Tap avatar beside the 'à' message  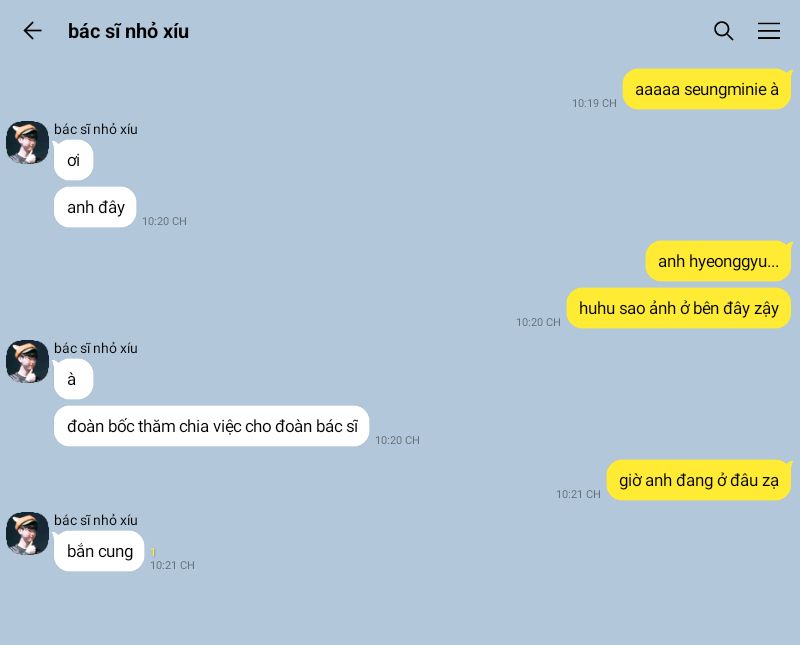[x=28, y=361]
